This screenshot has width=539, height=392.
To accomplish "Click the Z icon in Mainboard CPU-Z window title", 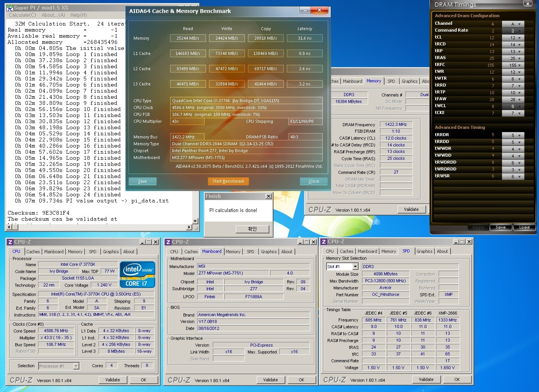I will 168,242.
